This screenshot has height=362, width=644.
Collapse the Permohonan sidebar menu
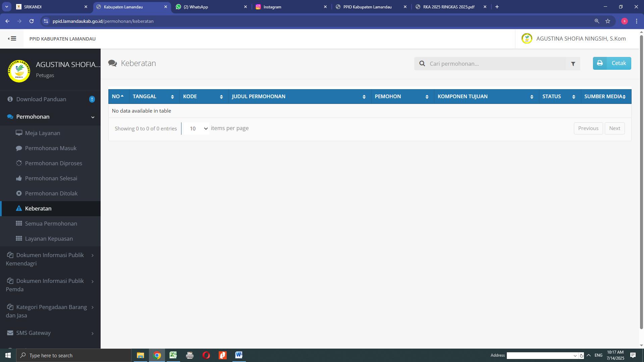93,117
